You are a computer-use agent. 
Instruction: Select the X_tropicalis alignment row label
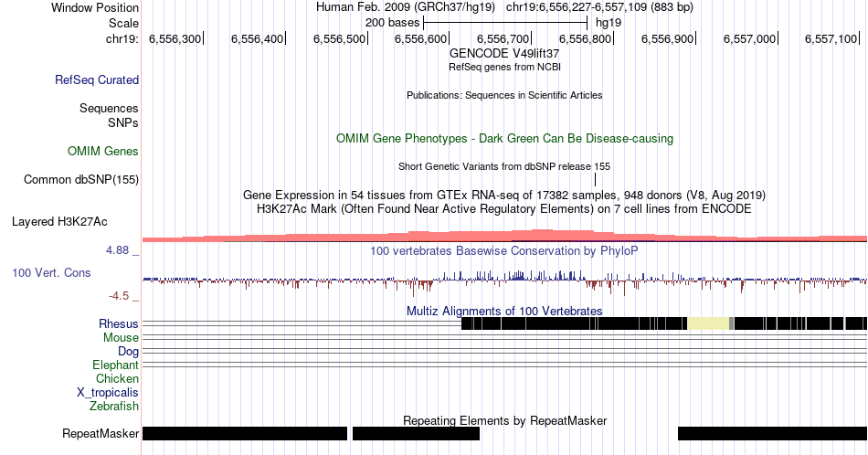pos(108,393)
